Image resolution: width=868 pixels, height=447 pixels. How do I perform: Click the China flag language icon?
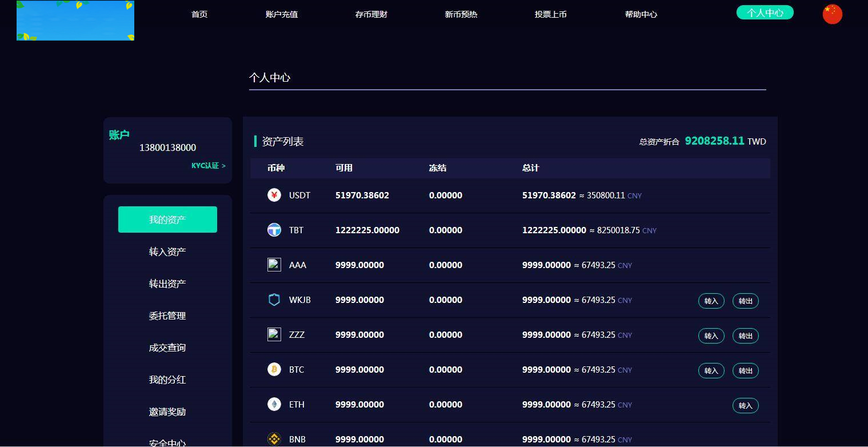[x=832, y=14]
